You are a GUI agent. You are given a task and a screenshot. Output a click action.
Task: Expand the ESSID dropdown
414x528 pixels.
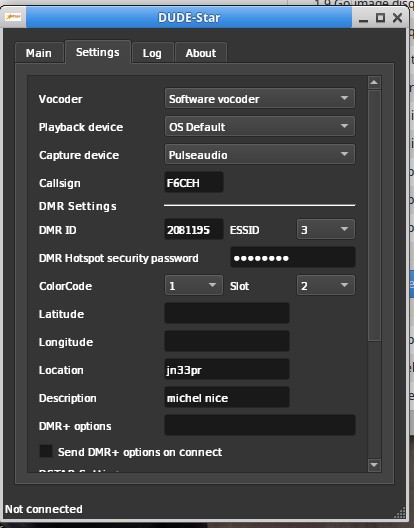coord(326,229)
